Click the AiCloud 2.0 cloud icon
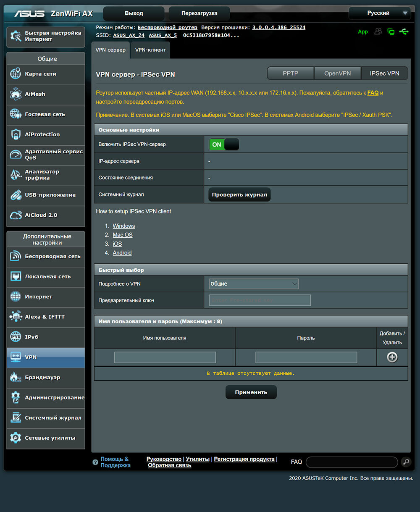Screen dimensions: 420x512 (x=16, y=215)
